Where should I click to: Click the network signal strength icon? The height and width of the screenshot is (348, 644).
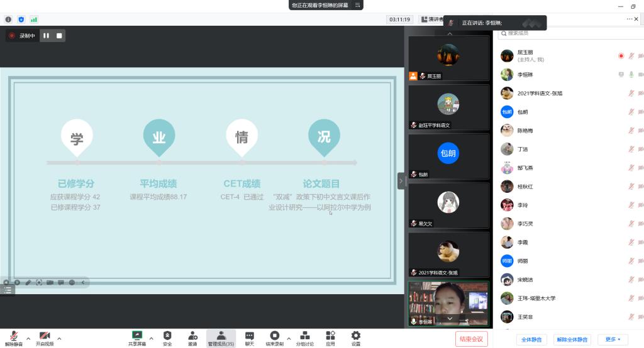pos(34,19)
